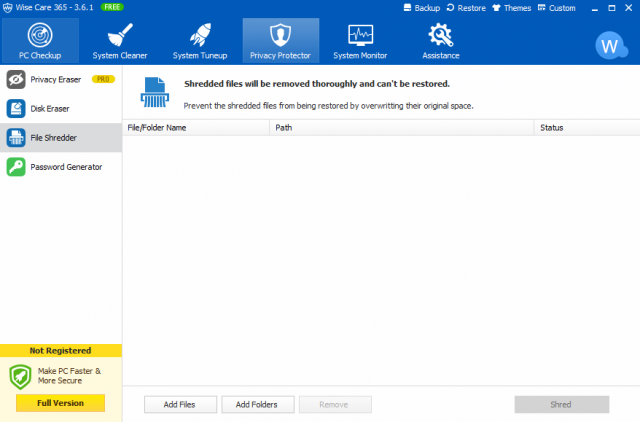Select Disk Eraser in the sidebar
Viewport: 640px width, 422px height.
pyautogui.click(x=61, y=109)
